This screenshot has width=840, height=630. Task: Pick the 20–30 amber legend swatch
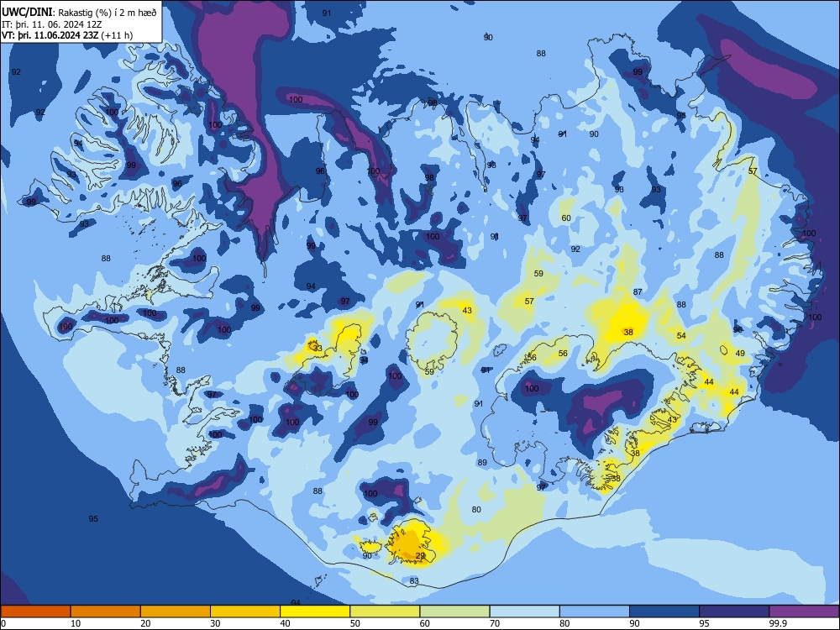pos(176,612)
